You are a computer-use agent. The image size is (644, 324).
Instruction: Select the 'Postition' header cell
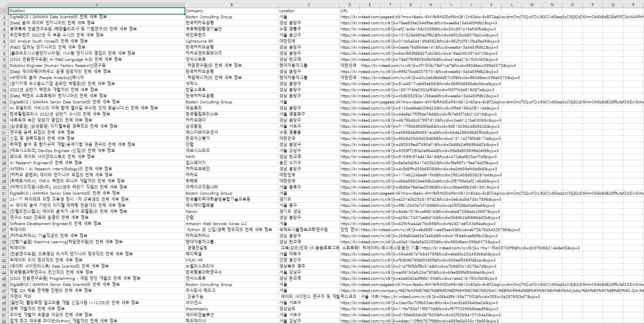click(96, 11)
